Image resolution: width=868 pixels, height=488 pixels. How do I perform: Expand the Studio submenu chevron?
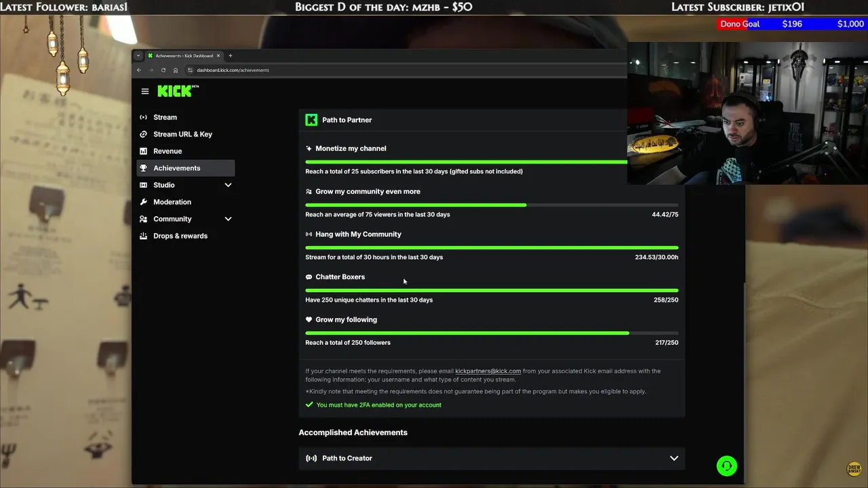[228, 185]
